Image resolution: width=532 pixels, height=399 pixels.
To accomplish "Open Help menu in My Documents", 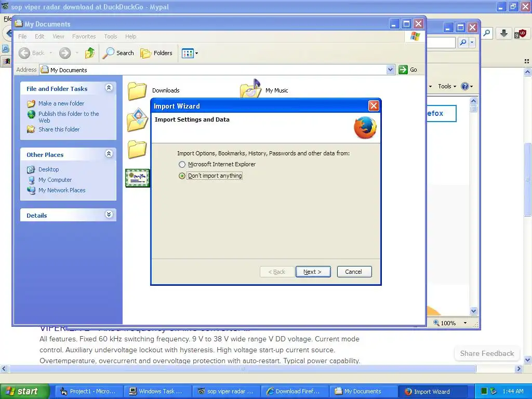I will (130, 36).
